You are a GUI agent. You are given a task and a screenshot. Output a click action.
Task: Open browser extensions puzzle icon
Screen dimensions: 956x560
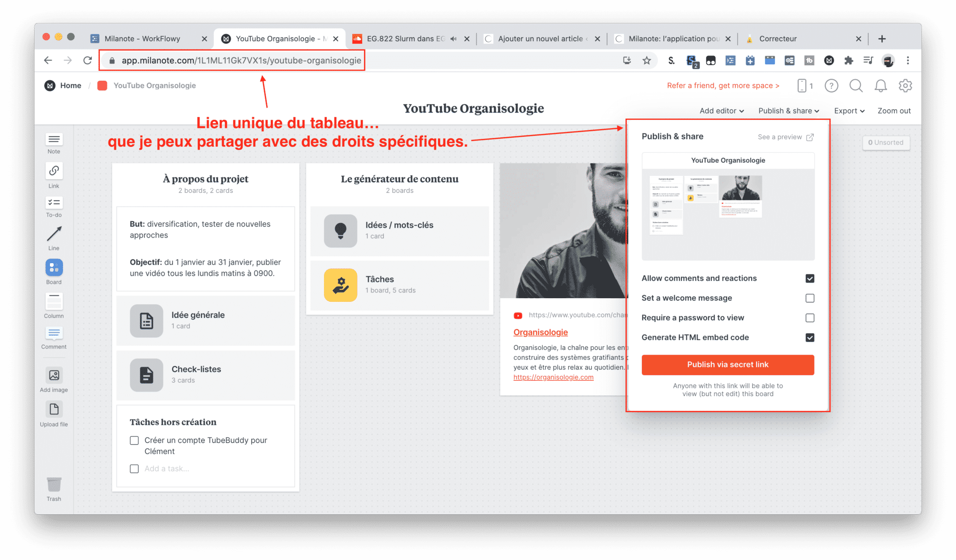click(849, 60)
